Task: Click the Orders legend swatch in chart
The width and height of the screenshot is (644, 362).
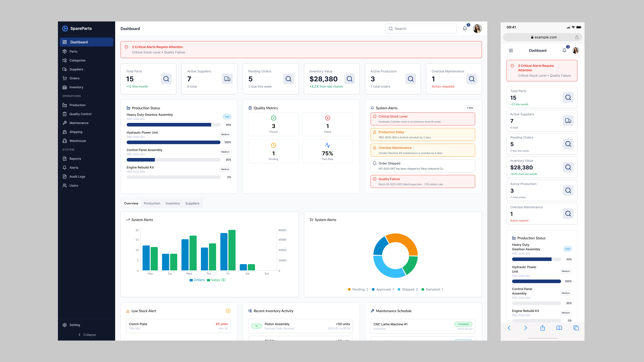Action: tap(191, 280)
